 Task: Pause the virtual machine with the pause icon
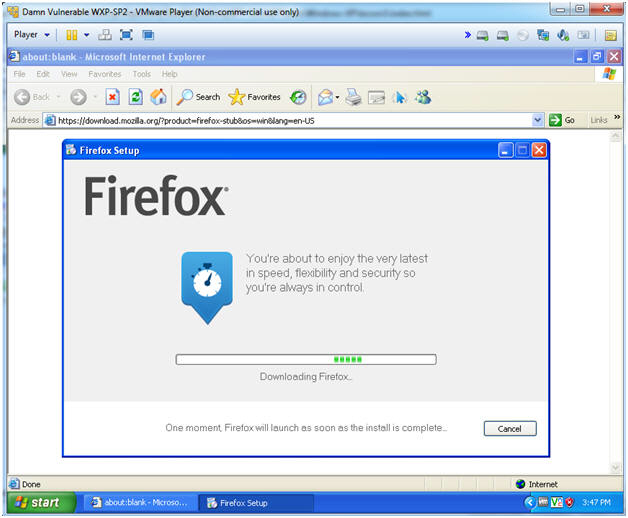coord(72,35)
